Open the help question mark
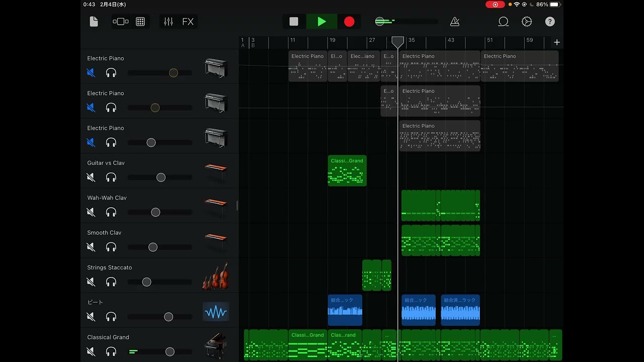The height and width of the screenshot is (362, 644). tap(550, 22)
